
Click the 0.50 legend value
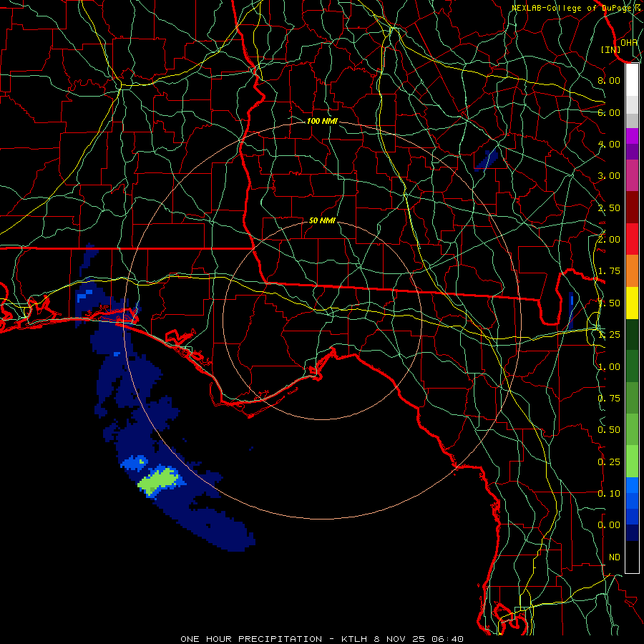tap(609, 430)
